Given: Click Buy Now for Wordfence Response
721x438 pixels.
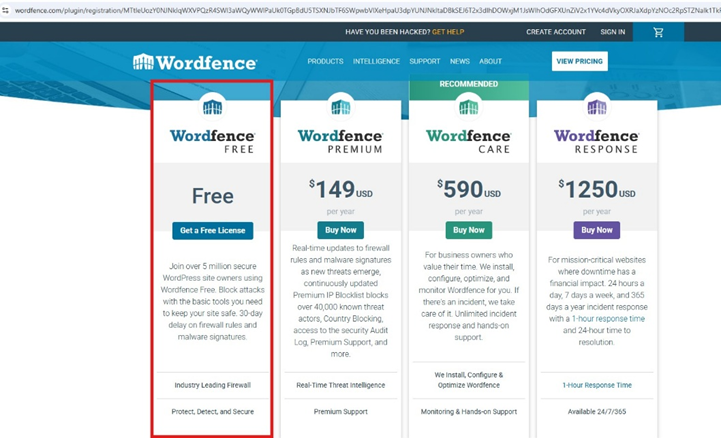Looking at the screenshot, I should coord(597,230).
